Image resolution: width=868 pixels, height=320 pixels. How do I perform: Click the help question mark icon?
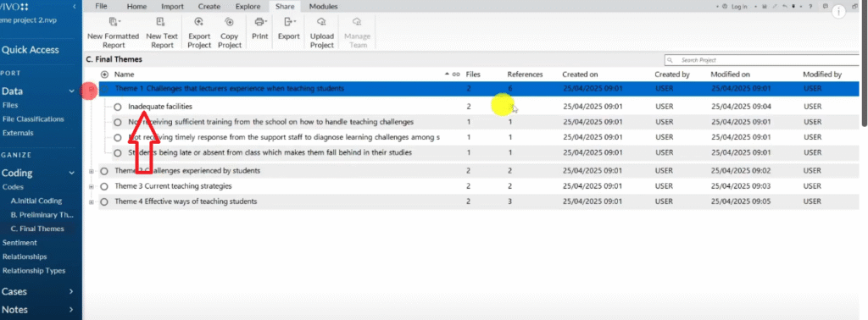click(x=810, y=7)
